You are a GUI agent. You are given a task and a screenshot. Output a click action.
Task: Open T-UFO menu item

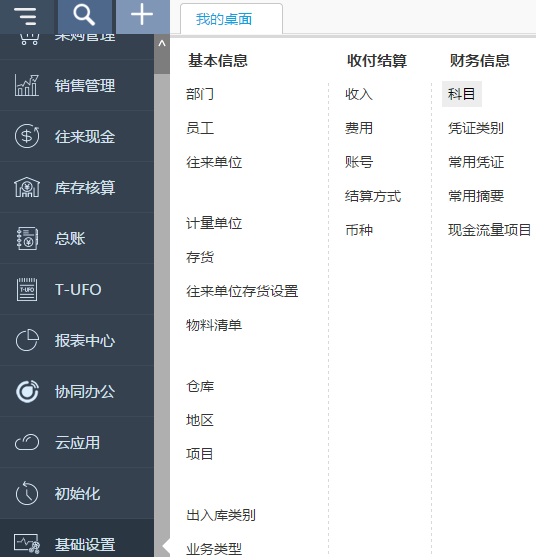pos(78,290)
